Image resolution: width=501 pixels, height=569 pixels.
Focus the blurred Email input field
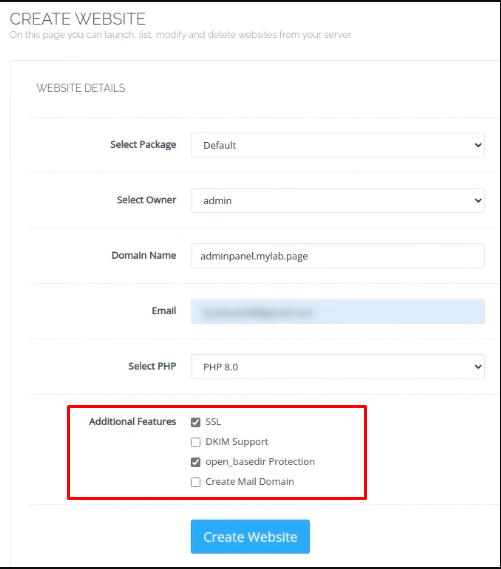[x=338, y=311]
